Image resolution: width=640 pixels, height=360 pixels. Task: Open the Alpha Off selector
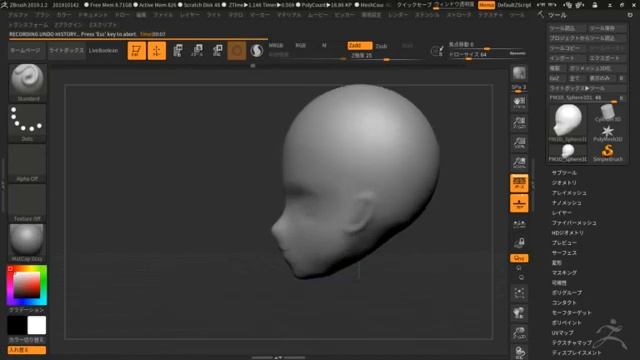27,163
